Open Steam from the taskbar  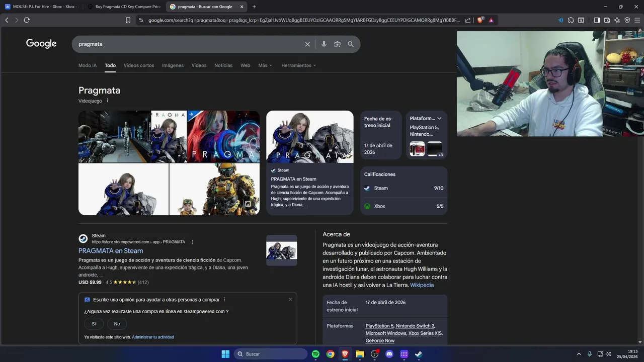pyautogui.click(x=419, y=354)
